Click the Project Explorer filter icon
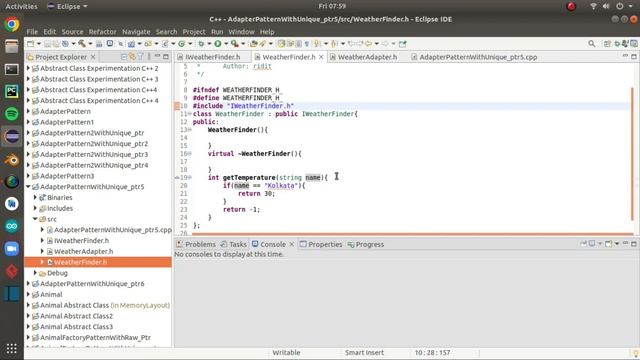 coord(140,57)
